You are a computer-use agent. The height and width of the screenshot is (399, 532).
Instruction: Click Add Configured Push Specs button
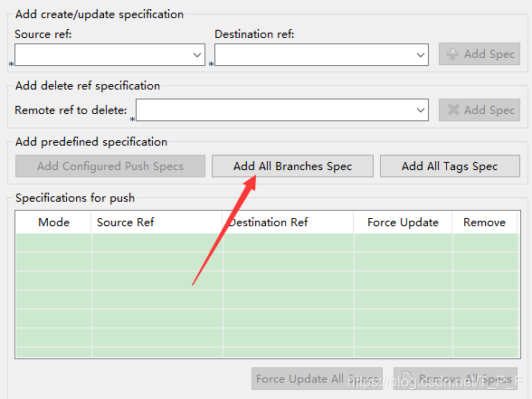pyautogui.click(x=110, y=166)
